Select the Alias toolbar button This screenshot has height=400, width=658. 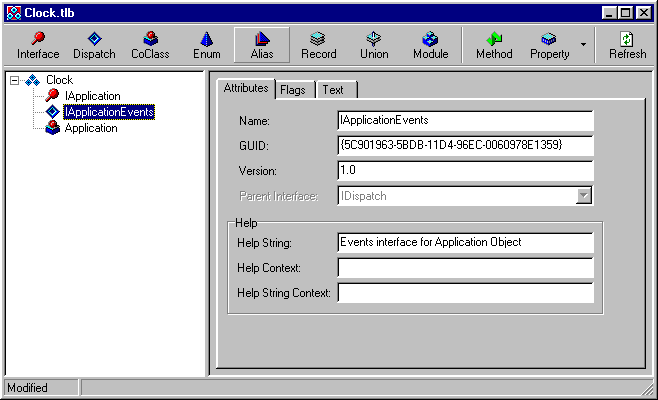[262, 45]
